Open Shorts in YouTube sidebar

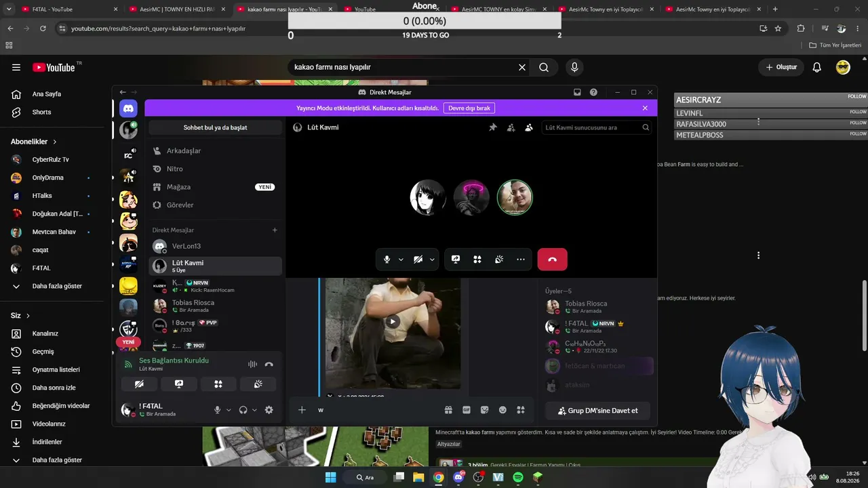(52, 112)
